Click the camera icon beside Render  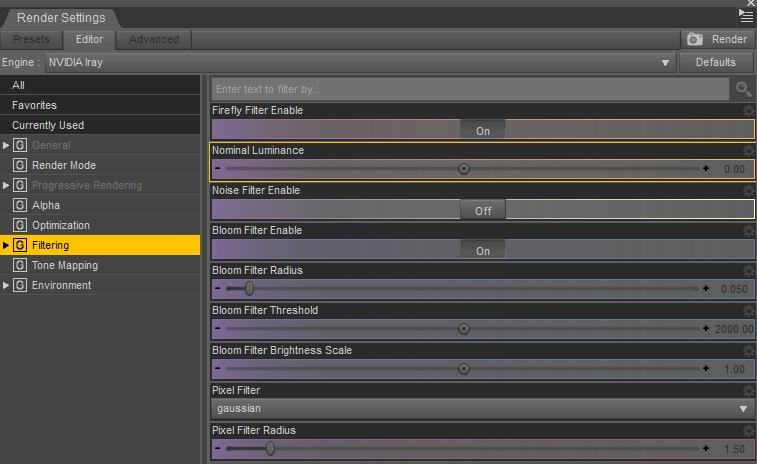695,39
